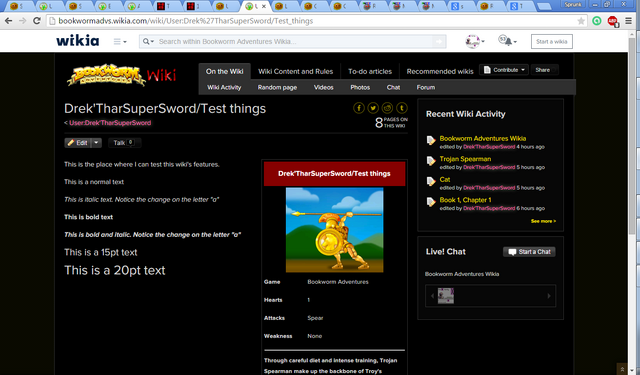Open the To-do articles tab
Viewport: 640px width, 375px height.
tap(370, 71)
